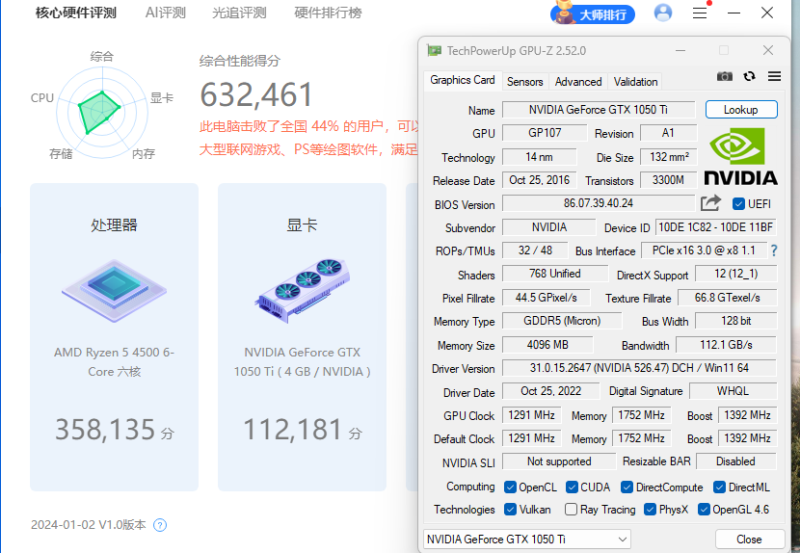Enable the Ray Tracing checkbox

571,509
